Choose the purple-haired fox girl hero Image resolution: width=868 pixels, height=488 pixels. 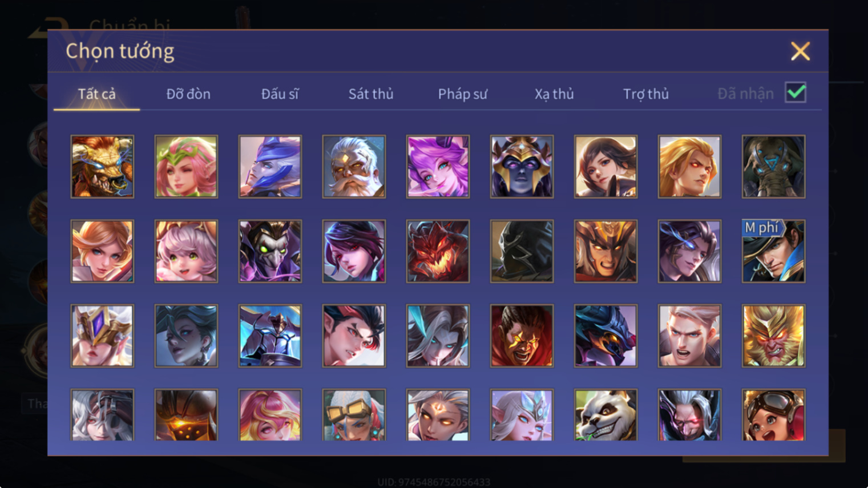pyautogui.click(x=438, y=167)
